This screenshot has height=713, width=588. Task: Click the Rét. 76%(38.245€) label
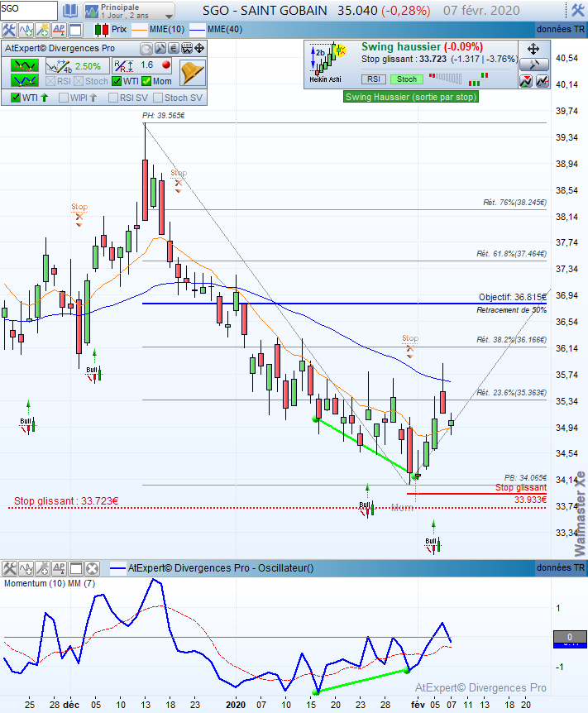point(514,203)
